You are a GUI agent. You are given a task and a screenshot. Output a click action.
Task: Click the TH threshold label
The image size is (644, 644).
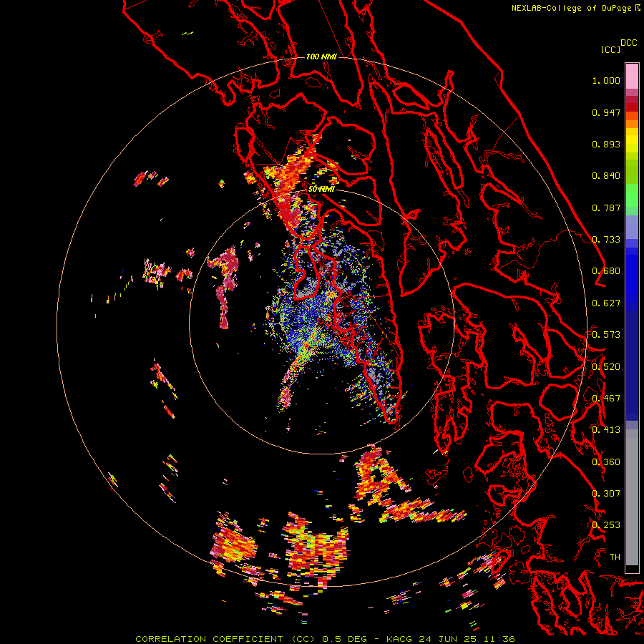(x=615, y=557)
